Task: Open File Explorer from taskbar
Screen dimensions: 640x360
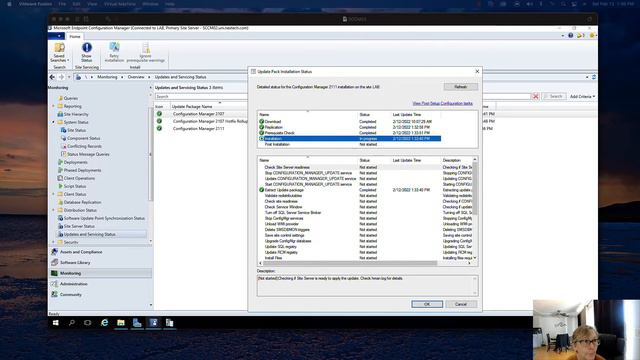Action: (121, 323)
